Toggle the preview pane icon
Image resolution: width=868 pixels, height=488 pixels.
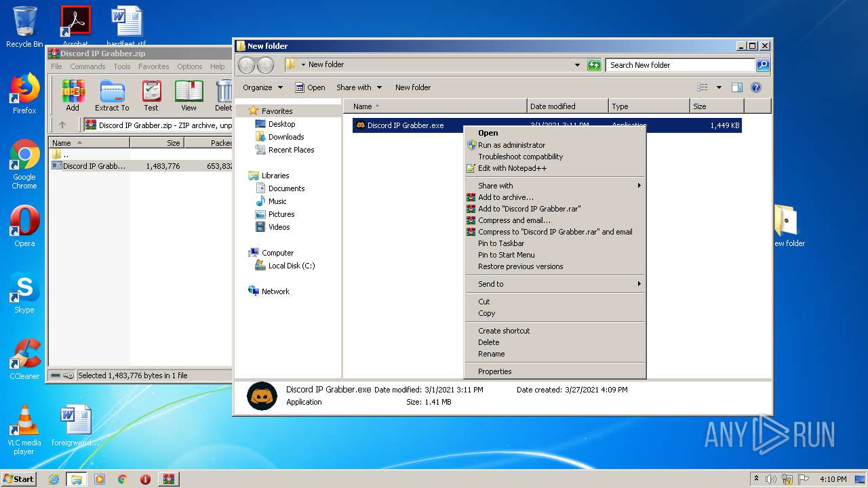pos(737,87)
